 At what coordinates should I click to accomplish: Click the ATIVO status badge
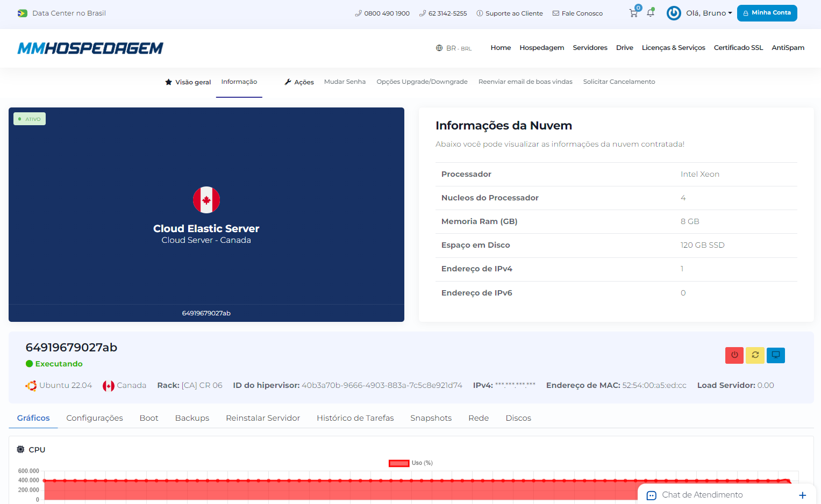pos(30,119)
